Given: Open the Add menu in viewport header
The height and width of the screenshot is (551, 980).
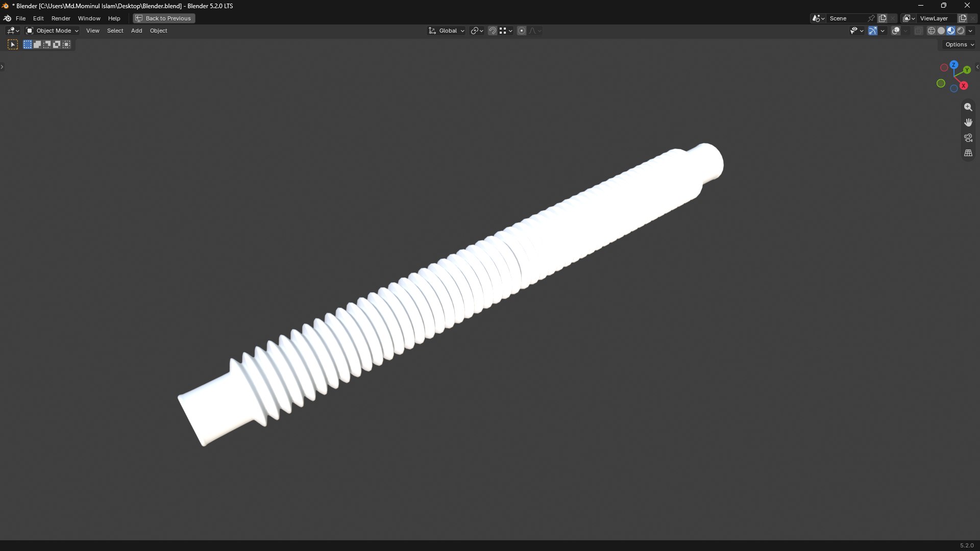Looking at the screenshot, I should tap(136, 31).
